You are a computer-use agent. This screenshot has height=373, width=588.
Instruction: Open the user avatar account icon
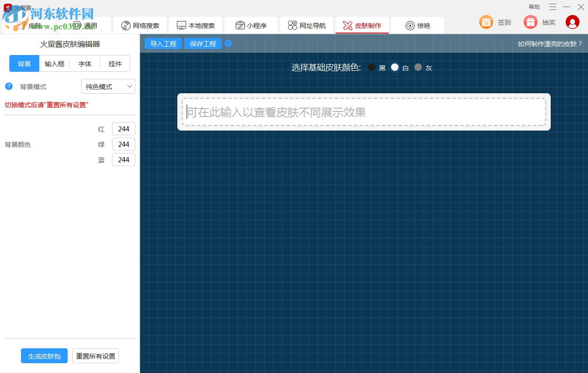point(573,22)
